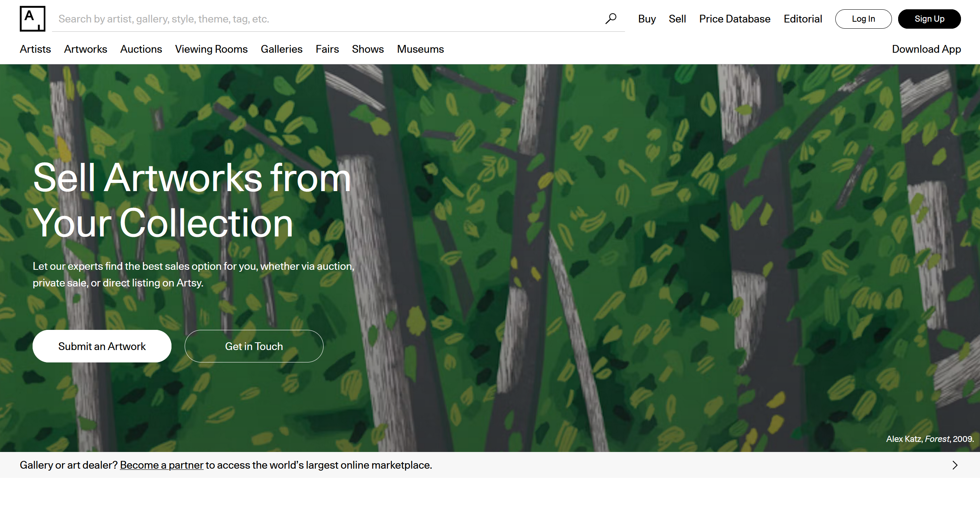
Task: Click the Artsy logo icon
Action: (32, 19)
